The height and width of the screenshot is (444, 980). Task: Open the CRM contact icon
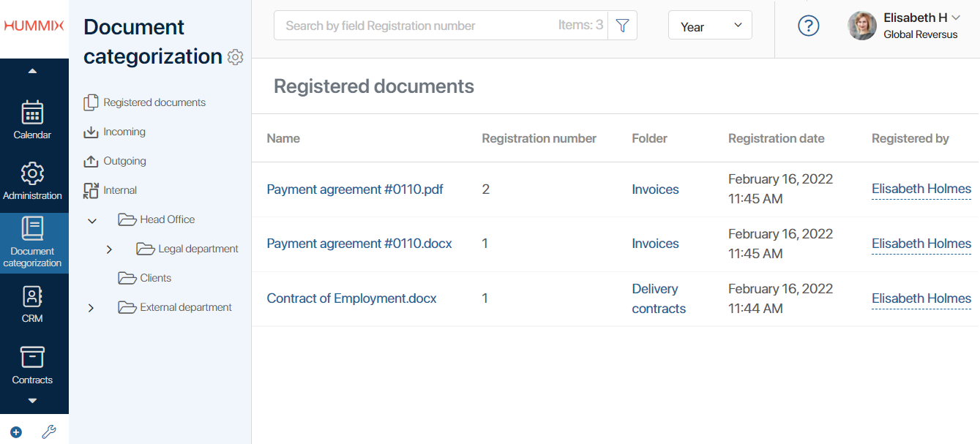32,296
